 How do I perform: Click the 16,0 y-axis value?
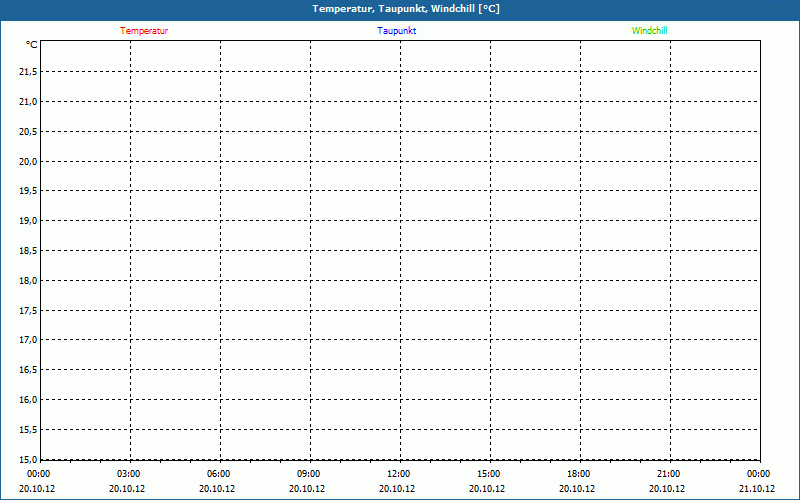(28, 399)
